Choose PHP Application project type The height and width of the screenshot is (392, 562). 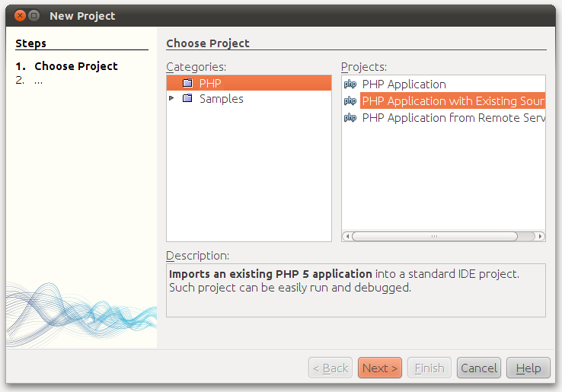pyautogui.click(x=404, y=84)
